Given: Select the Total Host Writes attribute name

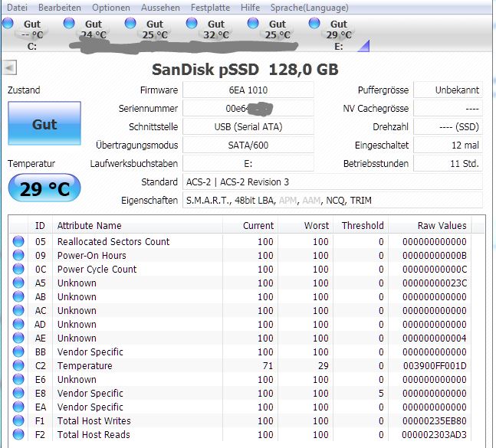Looking at the screenshot, I should (x=94, y=421).
